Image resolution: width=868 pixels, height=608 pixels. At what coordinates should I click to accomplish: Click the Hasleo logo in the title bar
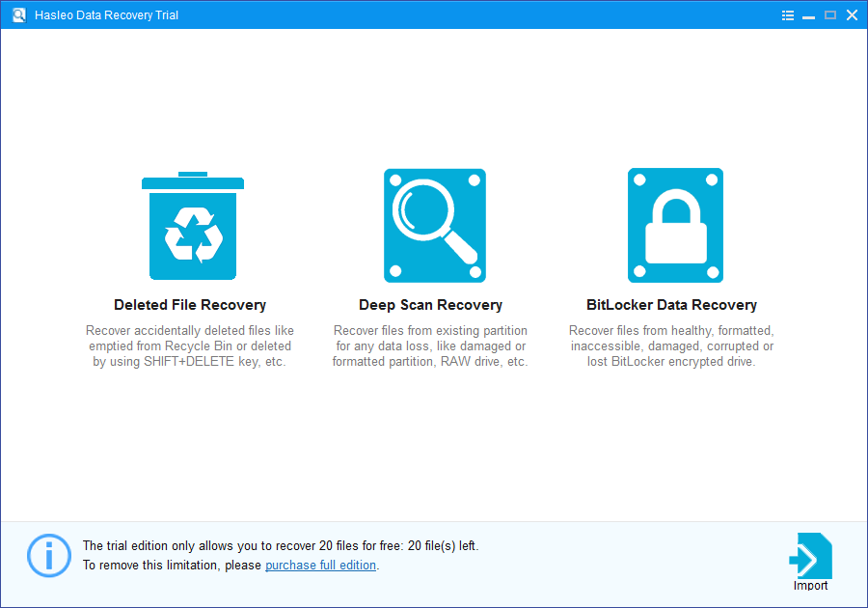point(18,14)
